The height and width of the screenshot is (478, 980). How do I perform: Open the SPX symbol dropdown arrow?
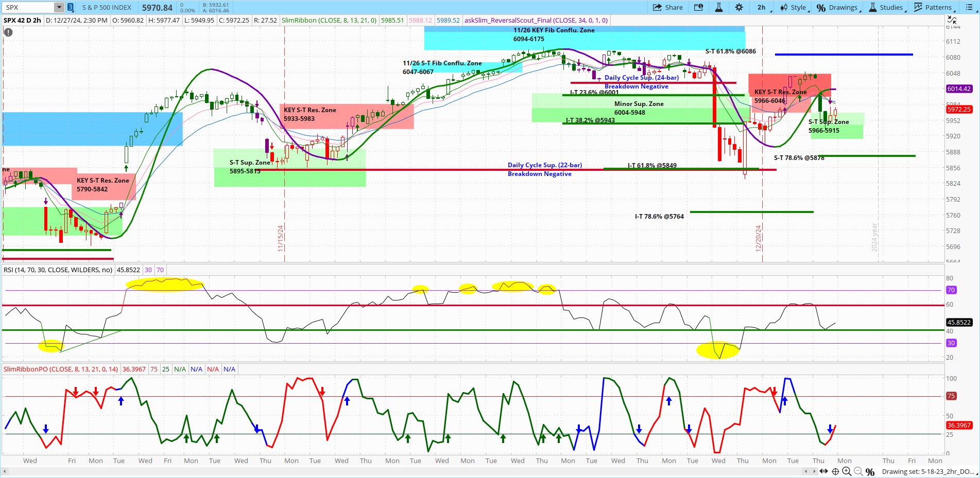click(x=58, y=7)
